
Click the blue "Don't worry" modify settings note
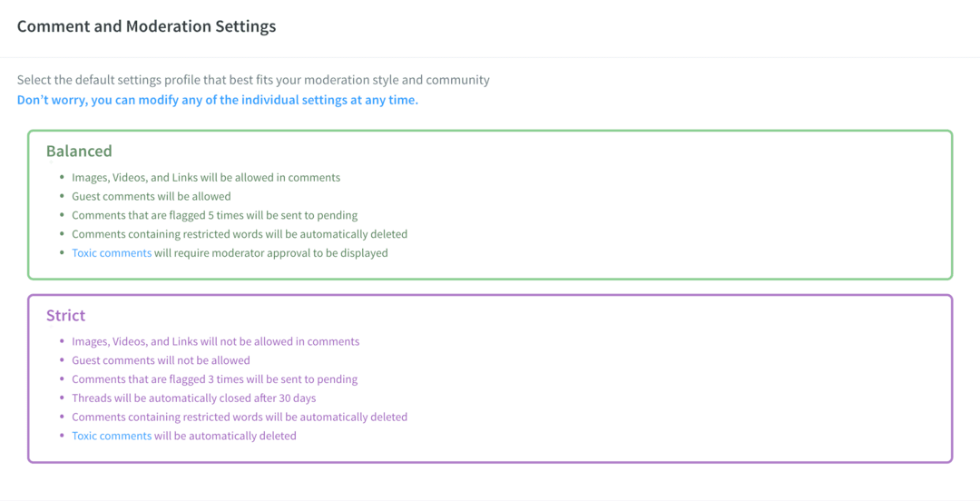pyautogui.click(x=218, y=100)
